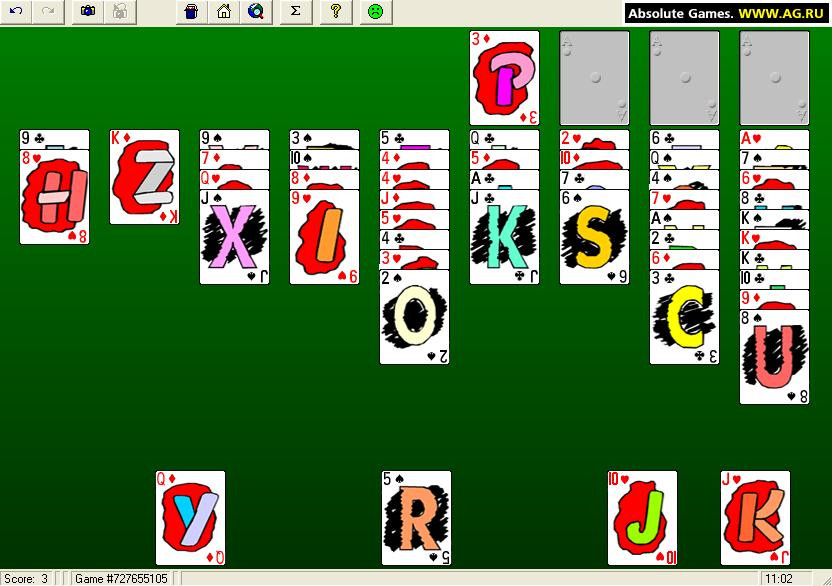Click the Ace of hearts atop last column
The height and width of the screenshot is (586, 832).
point(775,140)
